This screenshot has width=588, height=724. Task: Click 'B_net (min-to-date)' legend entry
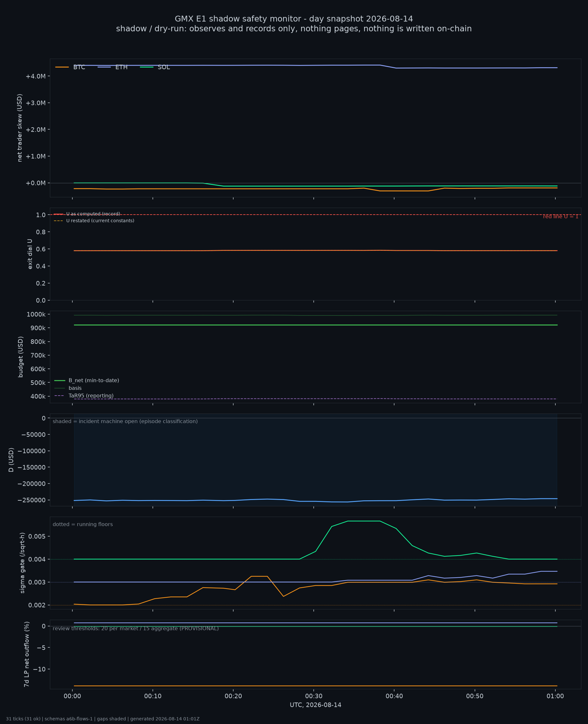(x=87, y=380)
